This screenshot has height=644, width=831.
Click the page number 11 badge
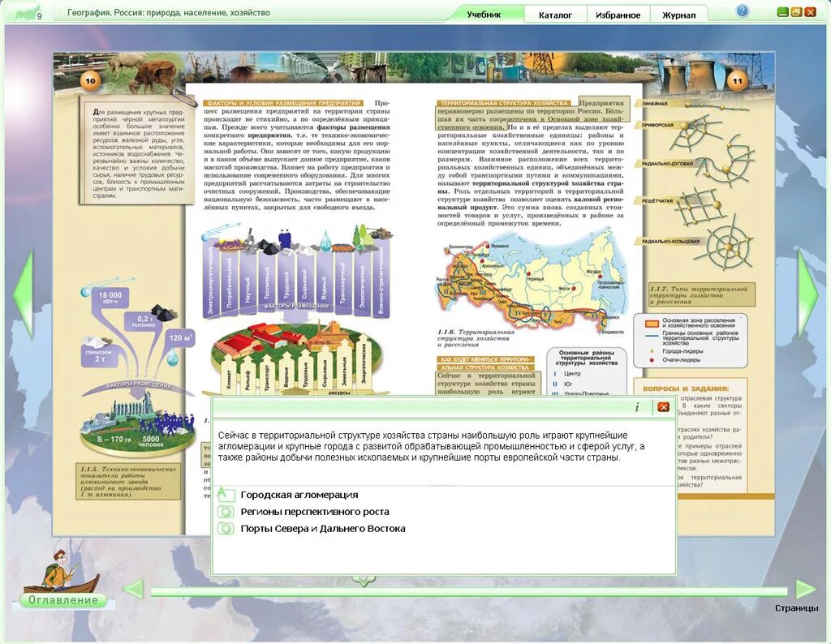click(737, 81)
